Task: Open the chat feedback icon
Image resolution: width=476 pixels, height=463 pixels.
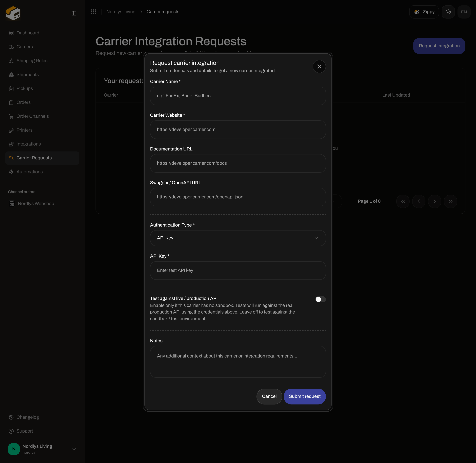Action: (x=448, y=12)
